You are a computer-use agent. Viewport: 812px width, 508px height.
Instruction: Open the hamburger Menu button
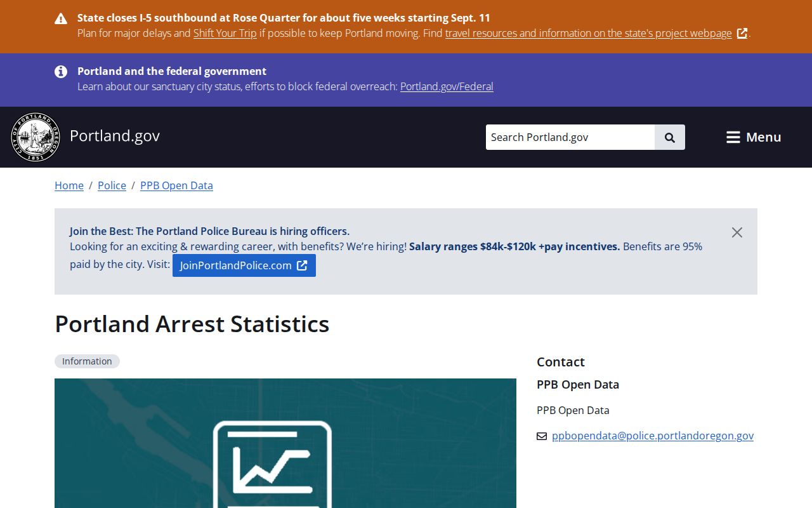click(754, 137)
